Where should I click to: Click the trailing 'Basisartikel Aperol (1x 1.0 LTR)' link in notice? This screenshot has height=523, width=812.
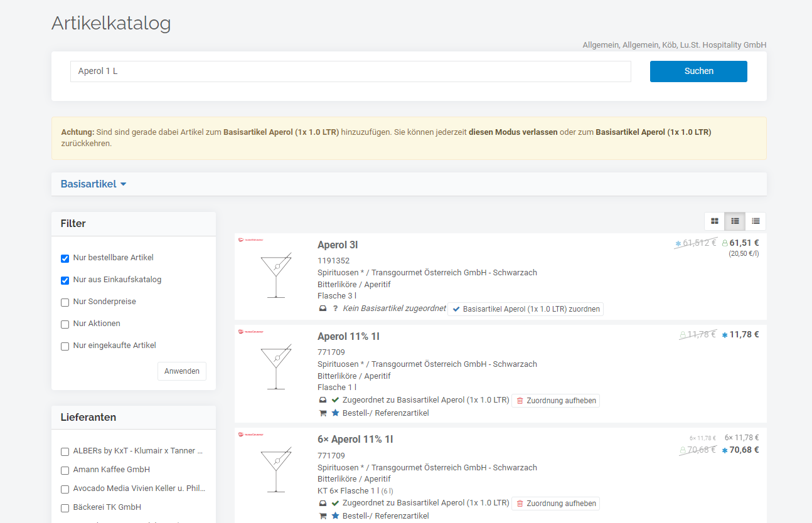tap(653, 132)
